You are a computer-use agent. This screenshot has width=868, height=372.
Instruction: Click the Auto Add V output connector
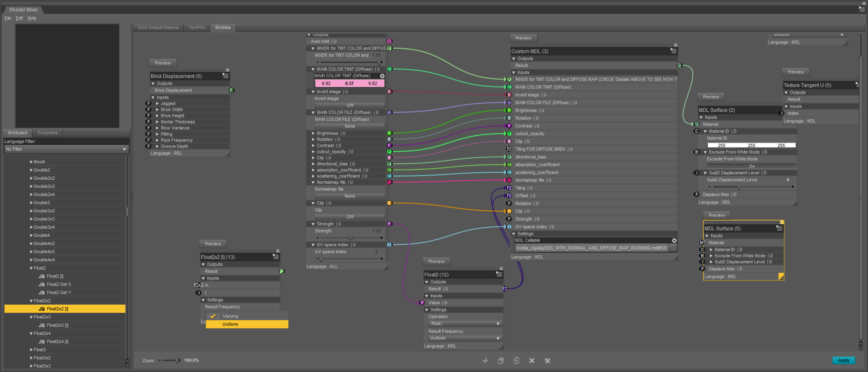(389, 41)
